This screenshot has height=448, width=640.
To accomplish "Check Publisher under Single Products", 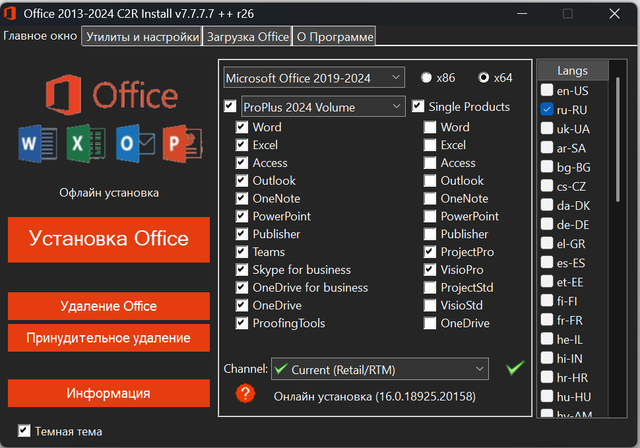I will [x=430, y=234].
